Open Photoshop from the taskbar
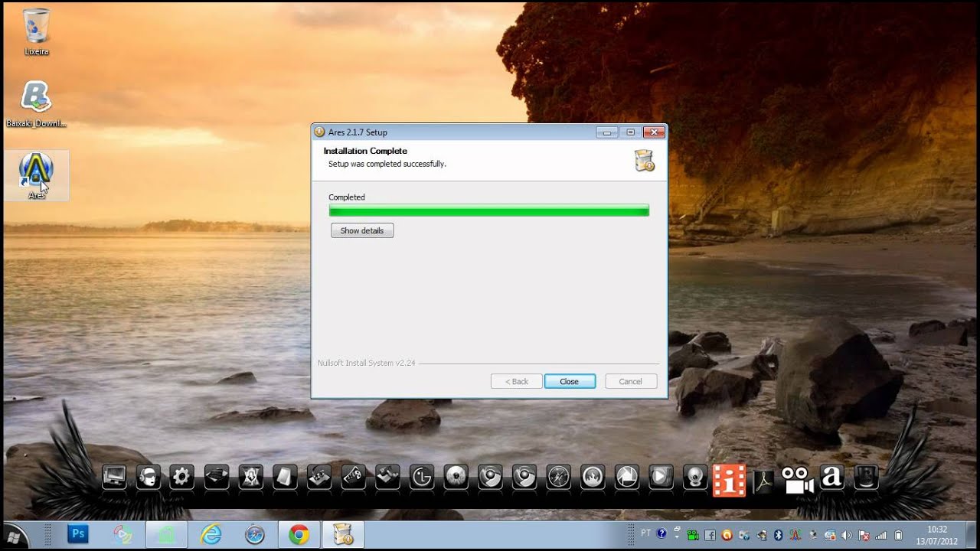The image size is (980, 551). 77,534
